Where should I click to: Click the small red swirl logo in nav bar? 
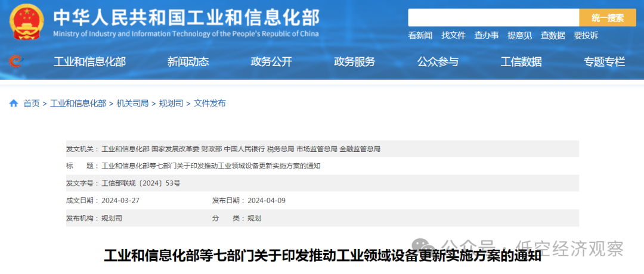click(x=15, y=61)
